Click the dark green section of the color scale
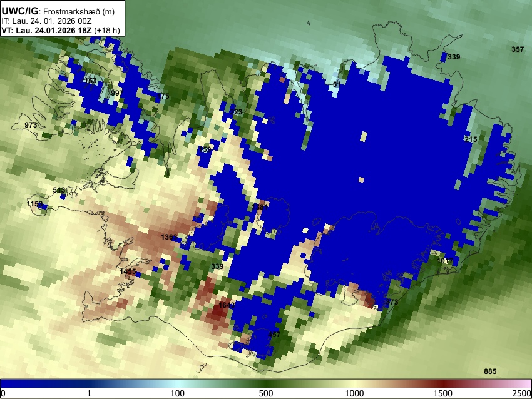Viewport: 532px width, 399px height. [268, 383]
